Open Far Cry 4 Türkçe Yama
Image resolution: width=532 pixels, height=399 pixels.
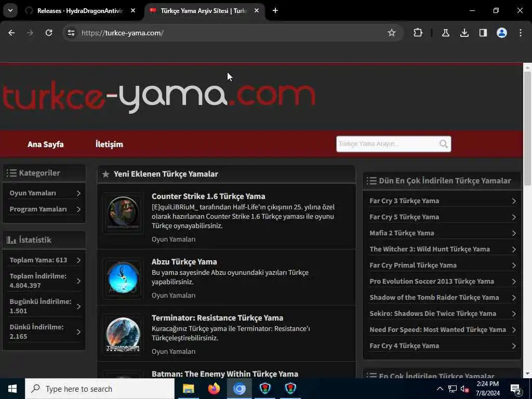442,345
